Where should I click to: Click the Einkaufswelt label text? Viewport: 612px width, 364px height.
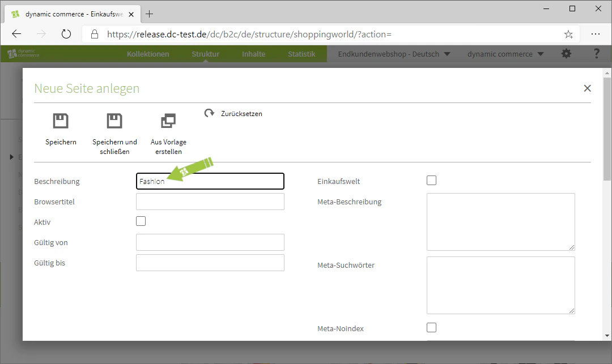coord(338,181)
